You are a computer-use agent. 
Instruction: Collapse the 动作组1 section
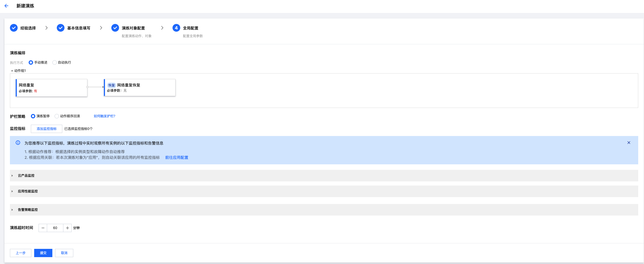pos(12,71)
